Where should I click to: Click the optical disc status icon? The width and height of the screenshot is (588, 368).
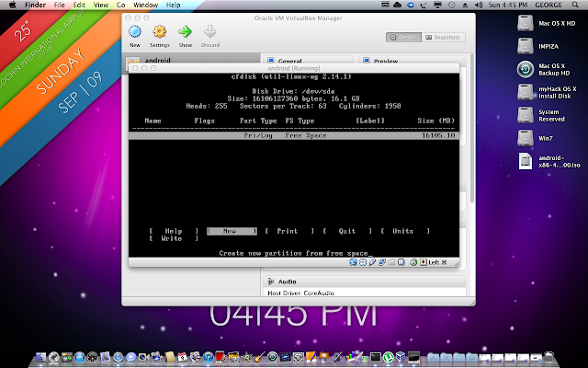point(363,262)
